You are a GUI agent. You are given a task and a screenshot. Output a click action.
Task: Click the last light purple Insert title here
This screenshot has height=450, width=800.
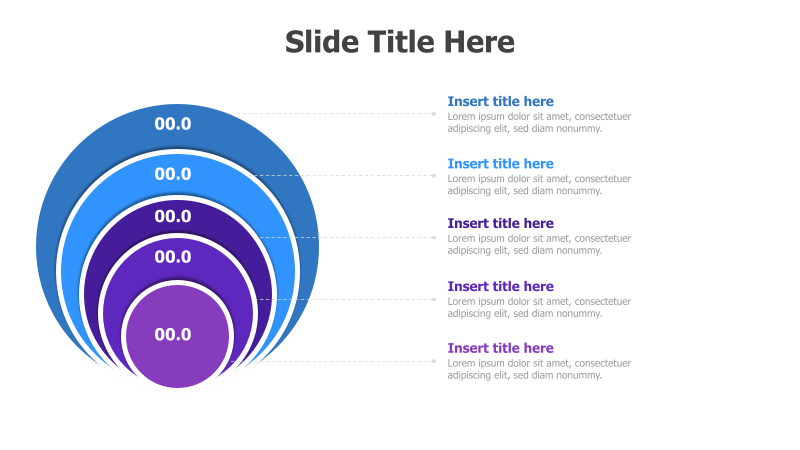501,348
